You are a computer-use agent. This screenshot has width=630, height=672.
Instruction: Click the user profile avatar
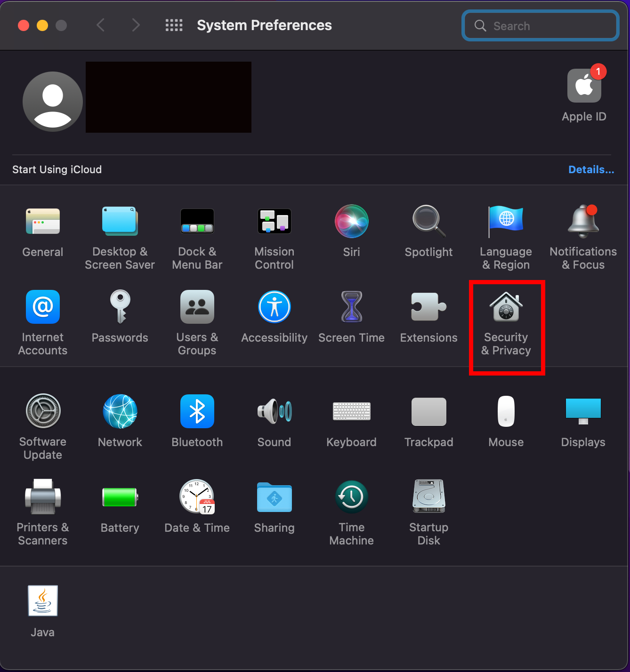[x=53, y=102]
